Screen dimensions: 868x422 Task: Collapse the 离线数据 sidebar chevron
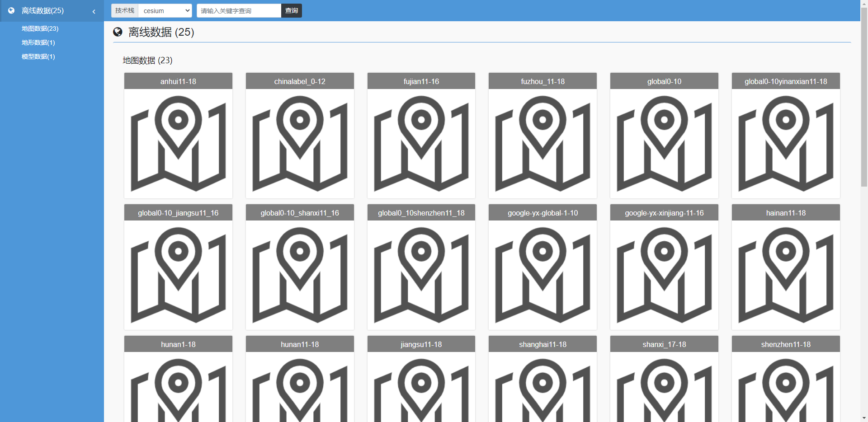pos(94,11)
